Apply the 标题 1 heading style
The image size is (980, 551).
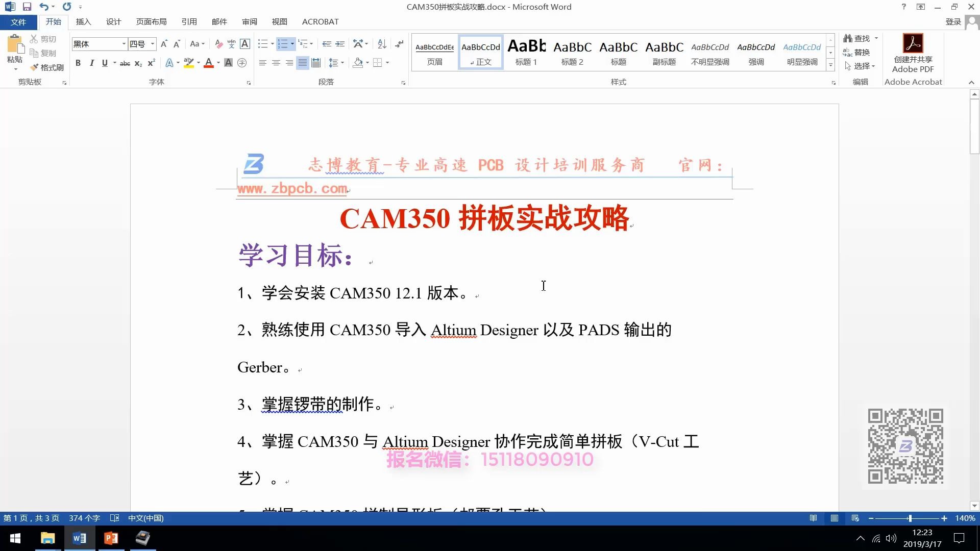(526, 53)
